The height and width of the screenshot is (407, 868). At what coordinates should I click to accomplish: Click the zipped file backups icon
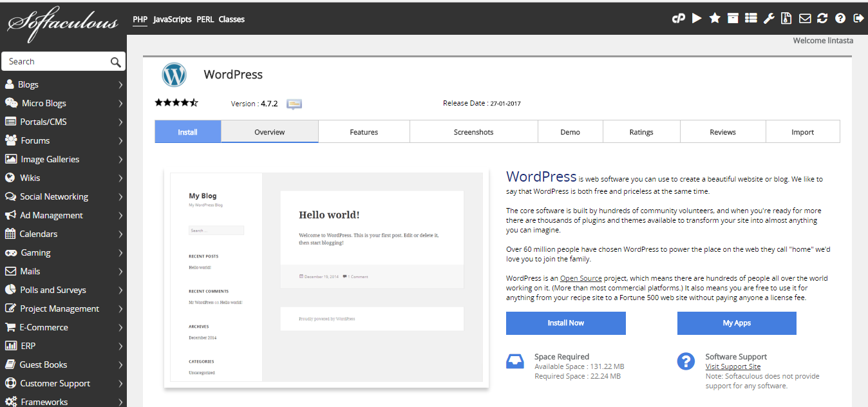[786, 18]
